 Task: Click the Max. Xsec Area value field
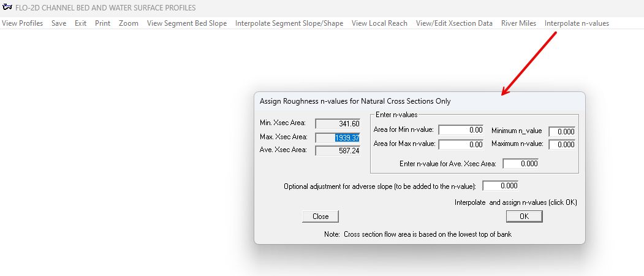[x=338, y=137]
